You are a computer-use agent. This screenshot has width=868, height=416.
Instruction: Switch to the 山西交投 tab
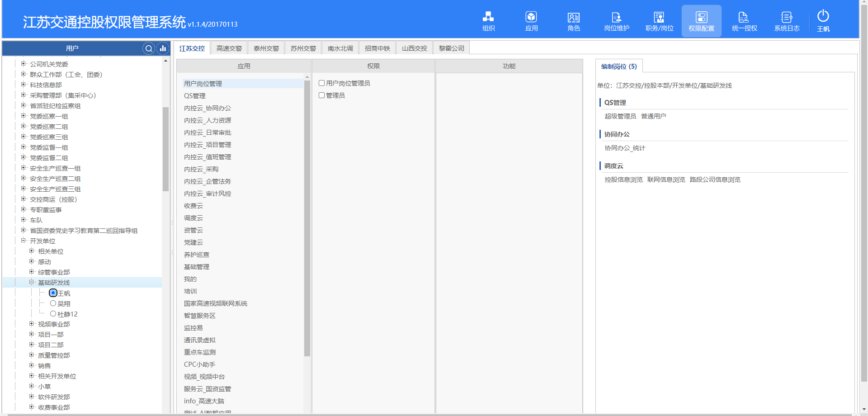[x=415, y=48]
